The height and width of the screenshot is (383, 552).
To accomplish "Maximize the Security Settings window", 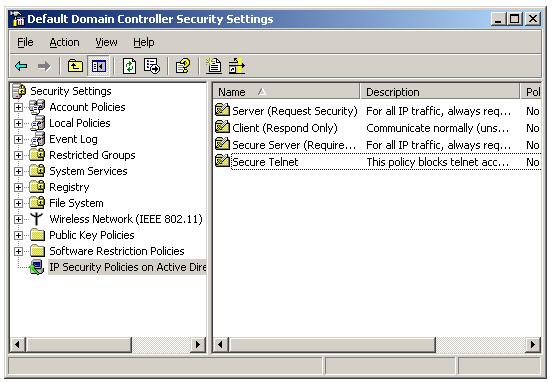I will click(x=514, y=19).
